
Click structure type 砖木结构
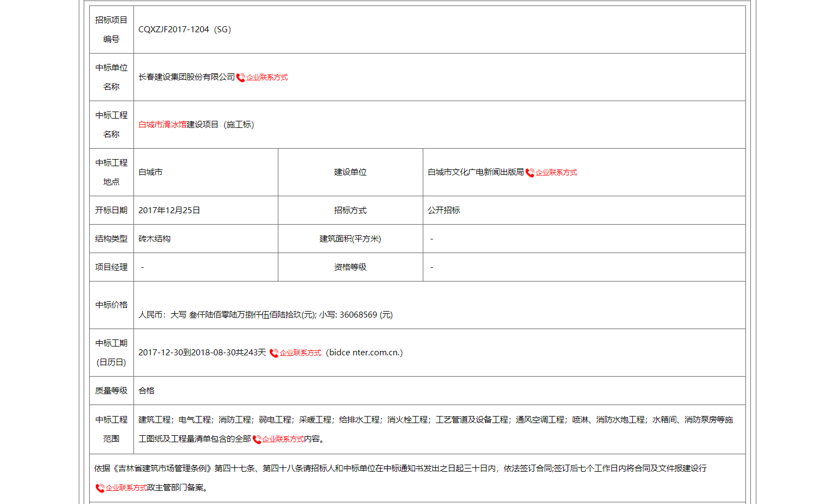click(x=154, y=239)
